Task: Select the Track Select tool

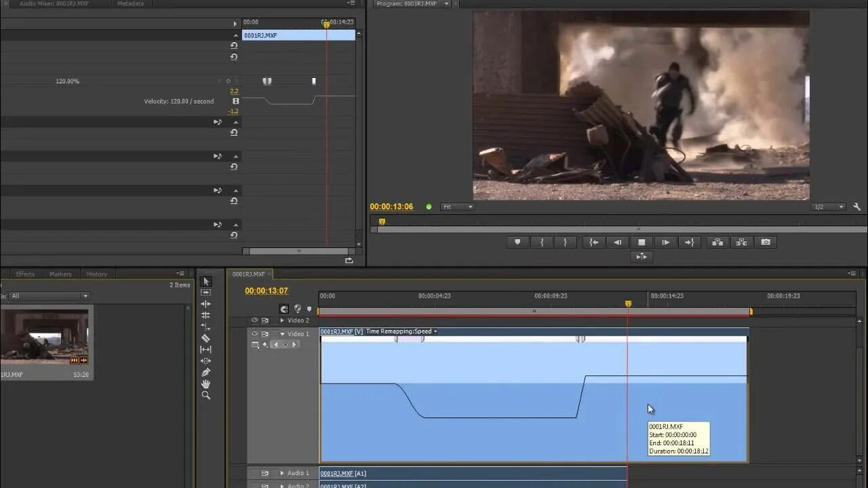Action: pos(206,293)
